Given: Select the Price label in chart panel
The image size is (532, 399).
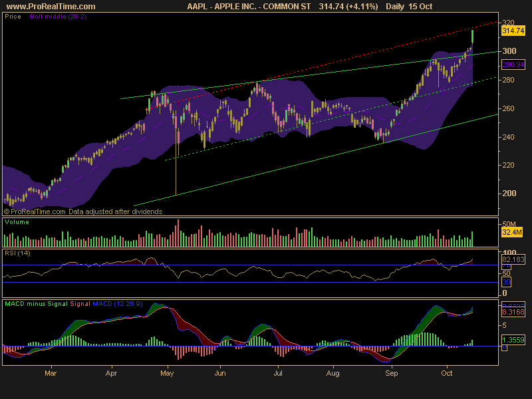Looking at the screenshot, I should [x=13, y=16].
